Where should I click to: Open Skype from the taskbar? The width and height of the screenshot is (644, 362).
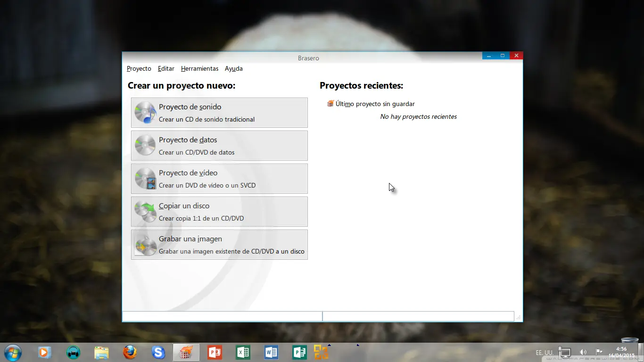click(158, 352)
